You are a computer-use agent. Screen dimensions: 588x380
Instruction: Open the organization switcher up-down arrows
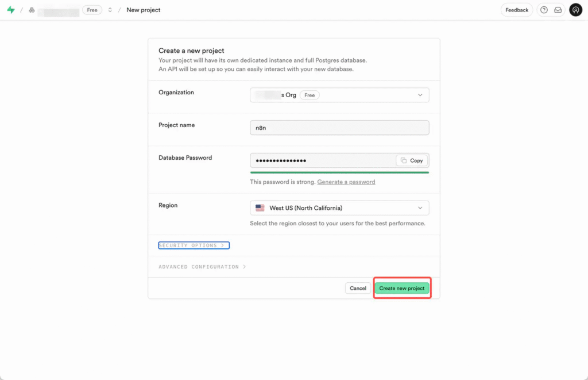pyautogui.click(x=110, y=10)
